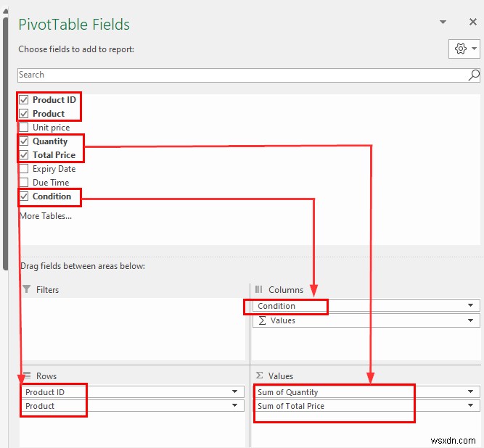Check the Due Time field
Screen dimensions: 484x448
[24, 183]
